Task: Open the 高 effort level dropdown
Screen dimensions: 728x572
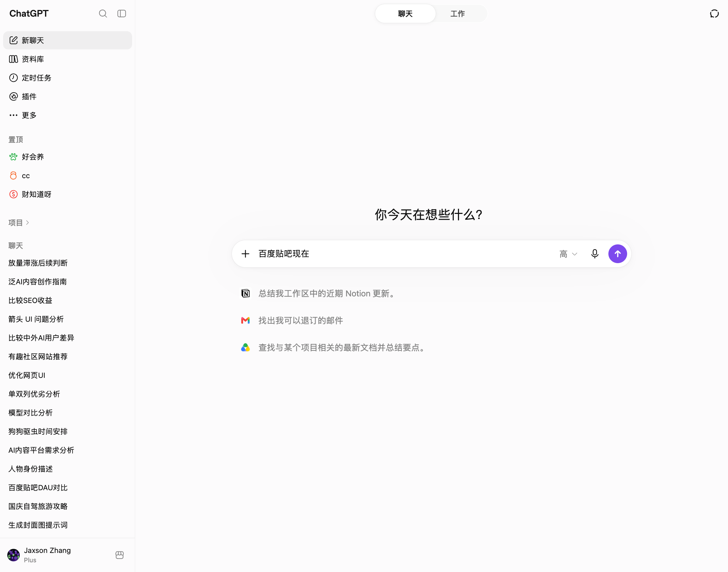Action: tap(568, 254)
